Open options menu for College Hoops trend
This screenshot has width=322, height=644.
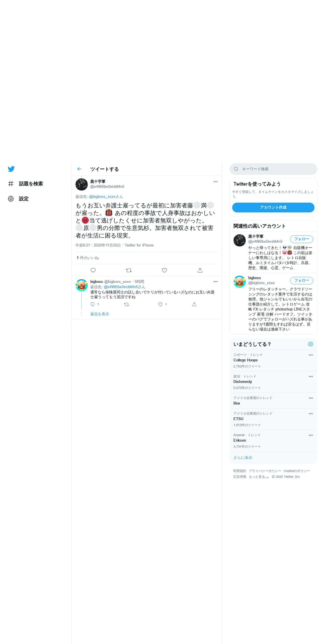point(311,355)
